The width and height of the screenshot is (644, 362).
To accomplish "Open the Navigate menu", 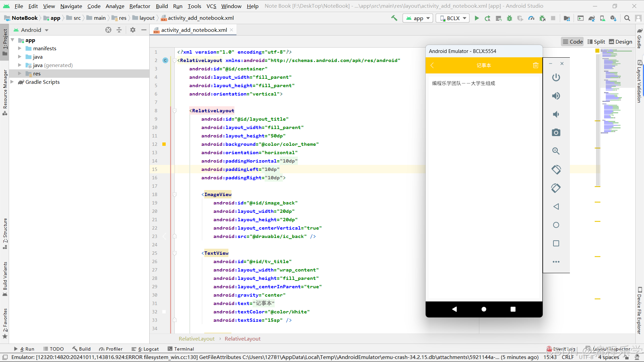I will click(70, 6).
